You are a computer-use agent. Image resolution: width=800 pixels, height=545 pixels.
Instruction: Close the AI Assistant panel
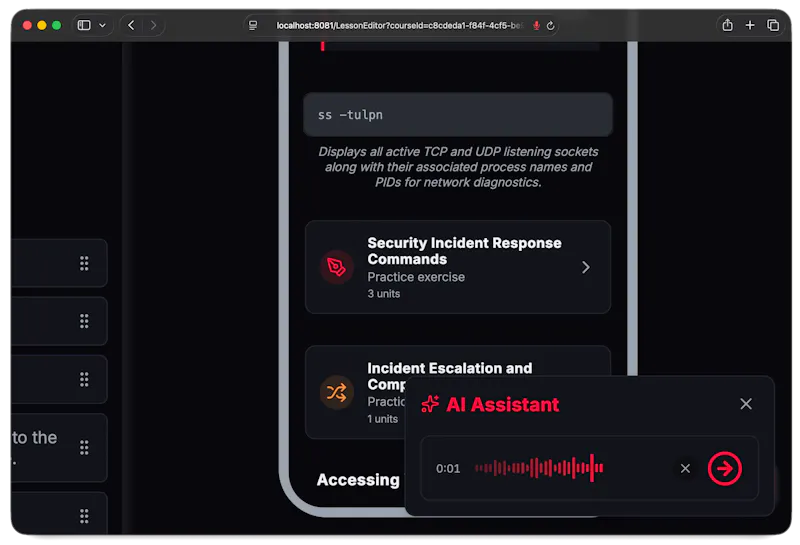746,404
